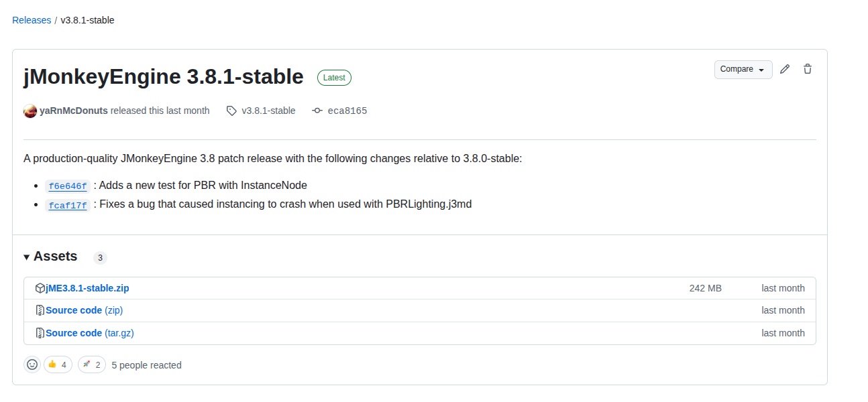Viewport: 868px width, 402px height.
Task: Open commit f6e646f link
Action: 68,186
